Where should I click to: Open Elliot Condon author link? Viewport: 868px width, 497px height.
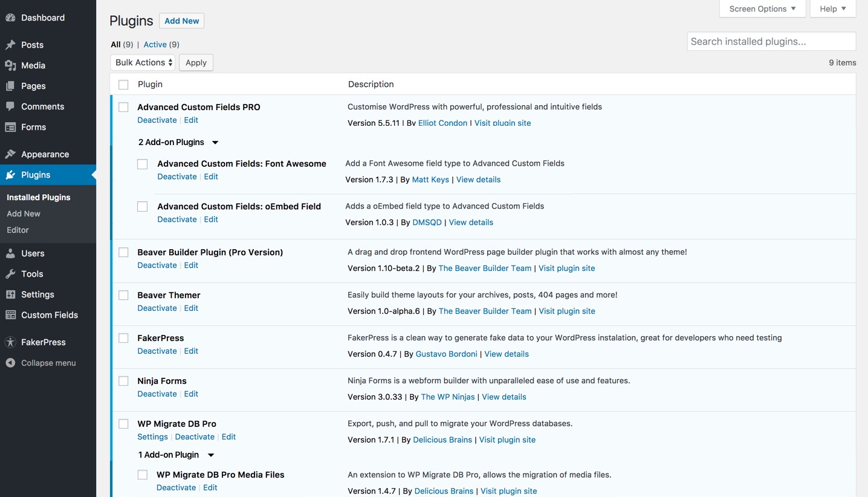click(x=442, y=123)
